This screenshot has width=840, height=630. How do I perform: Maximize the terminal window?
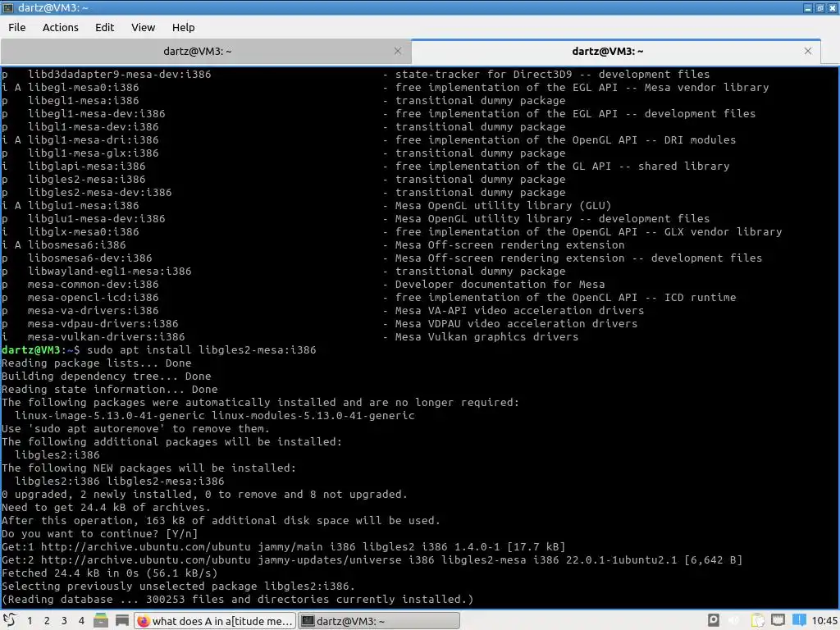pyautogui.click(x=820, y=8)
